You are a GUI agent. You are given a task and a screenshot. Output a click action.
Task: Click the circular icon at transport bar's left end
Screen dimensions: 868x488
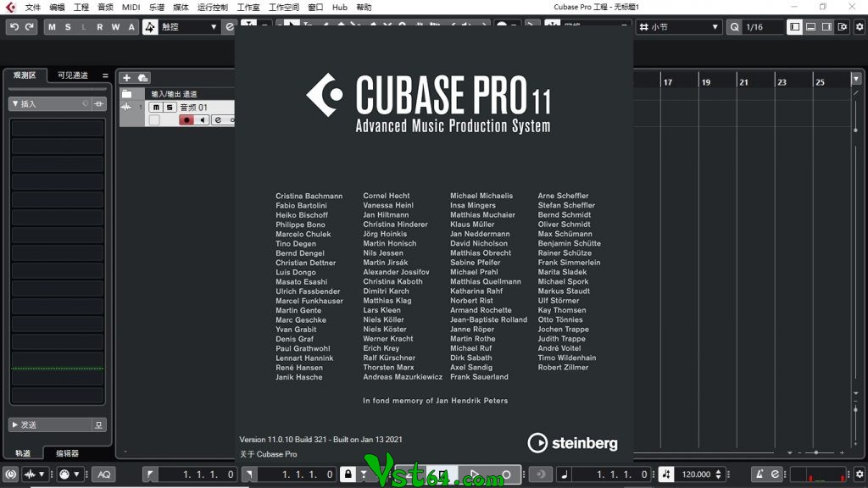10,474
